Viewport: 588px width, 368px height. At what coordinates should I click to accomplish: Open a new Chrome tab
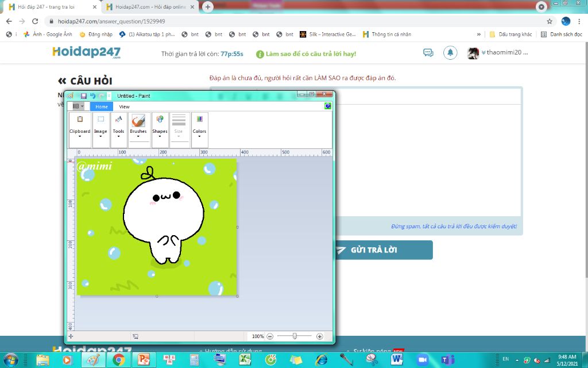click(207, 7)
